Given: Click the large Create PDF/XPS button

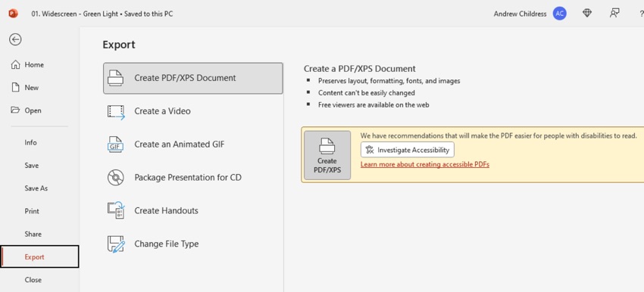Looking at the screenshot, I should coord(327,155).
